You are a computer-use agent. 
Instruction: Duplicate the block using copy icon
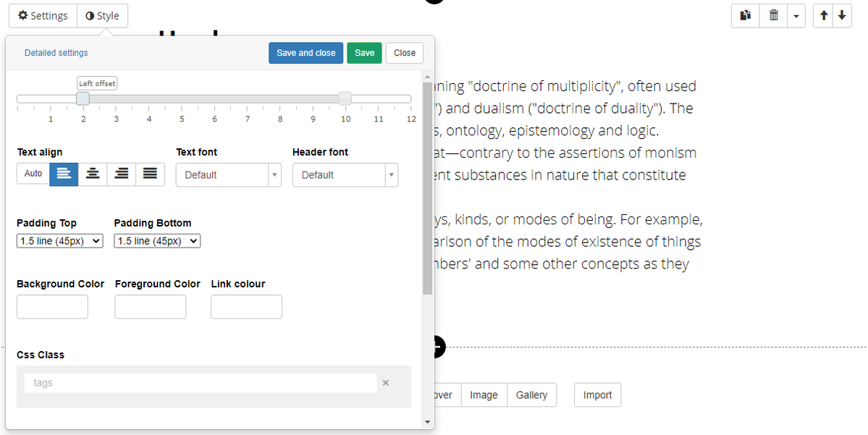tap(746, 15)
